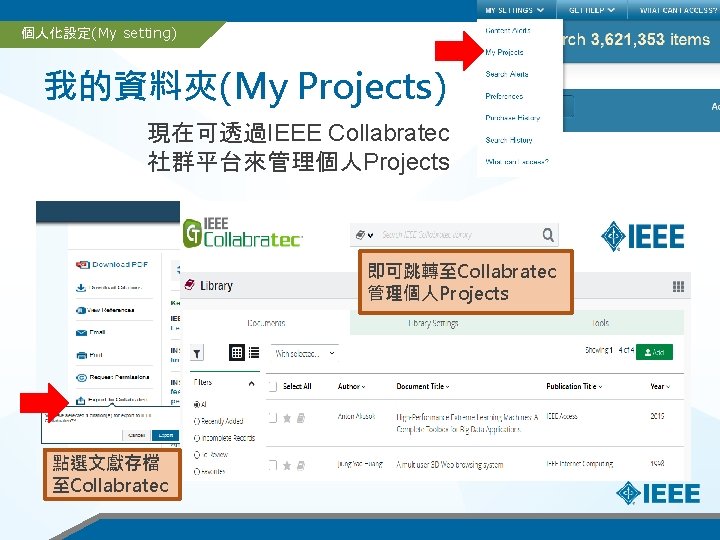Screen dimensions: 720x540
Task: Click the funnel filter icon
Action: 197,353
